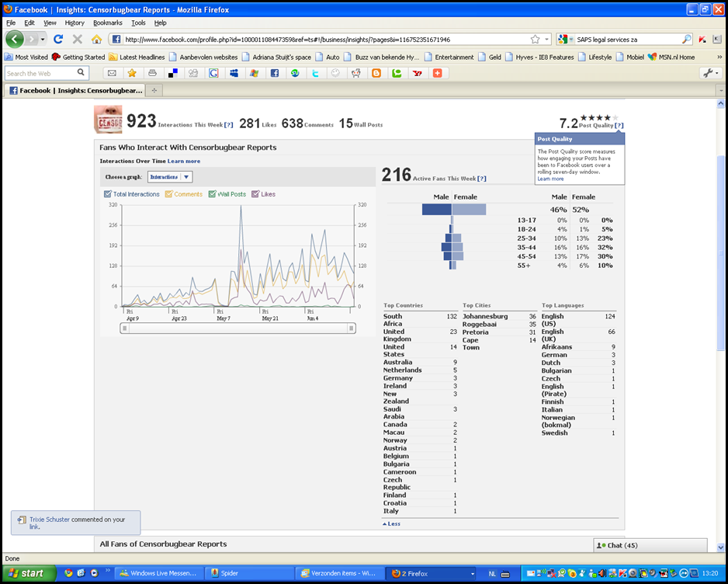
Task: Click the Trixie Schuster notification link
Action: click(50, 520)
